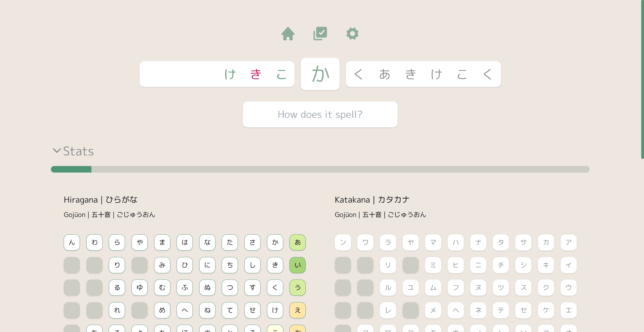This screenshot has height=332, width=644.
Task: Click the け tile in the left guess box
Action: point(230,74)
